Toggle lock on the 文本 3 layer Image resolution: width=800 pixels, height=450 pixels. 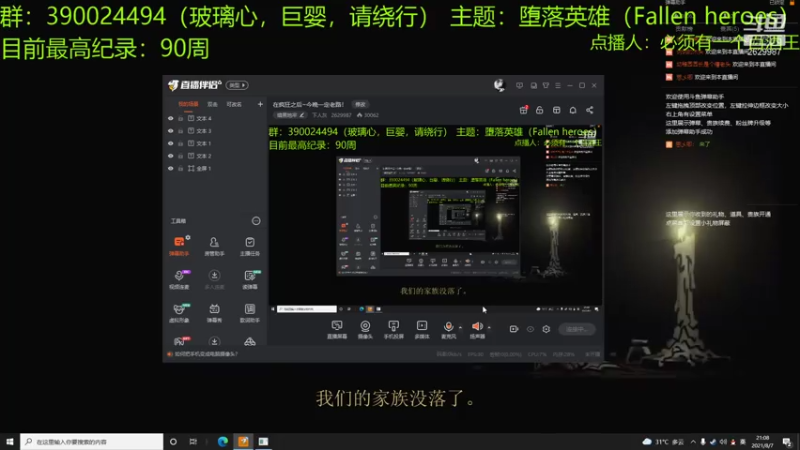click(181, 131)
